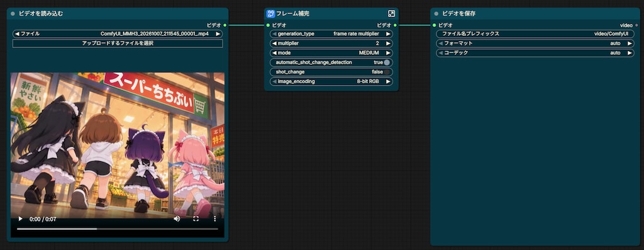Mute the video preview audio
Image resolution: width=644 pixels, height=250 pixels.
pos(177,219)
